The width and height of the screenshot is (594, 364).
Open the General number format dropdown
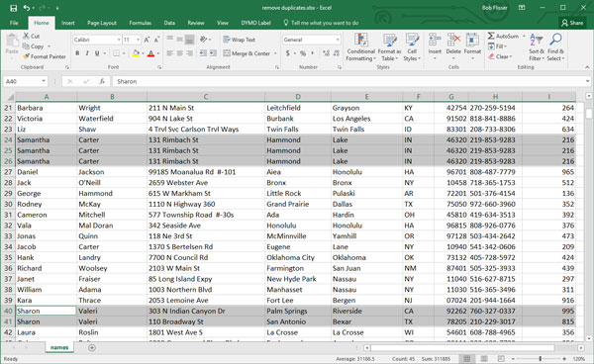(x=338, y=40)
